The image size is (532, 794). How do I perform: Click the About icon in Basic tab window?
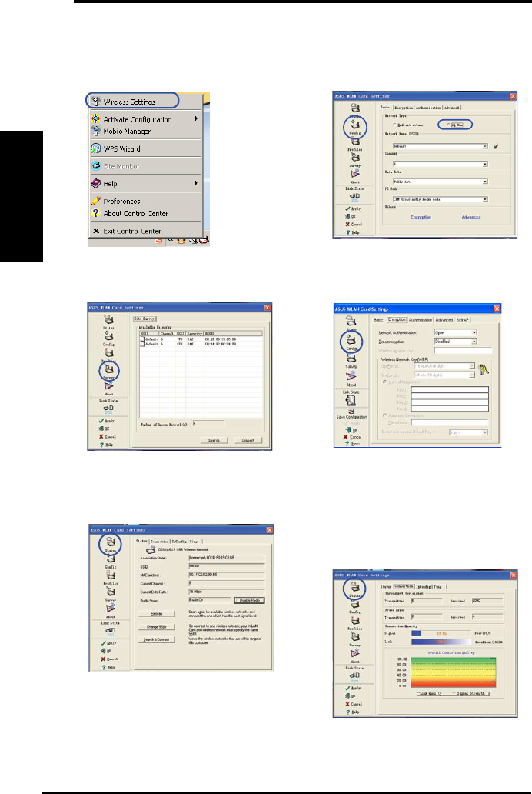(x=355, y=175)
